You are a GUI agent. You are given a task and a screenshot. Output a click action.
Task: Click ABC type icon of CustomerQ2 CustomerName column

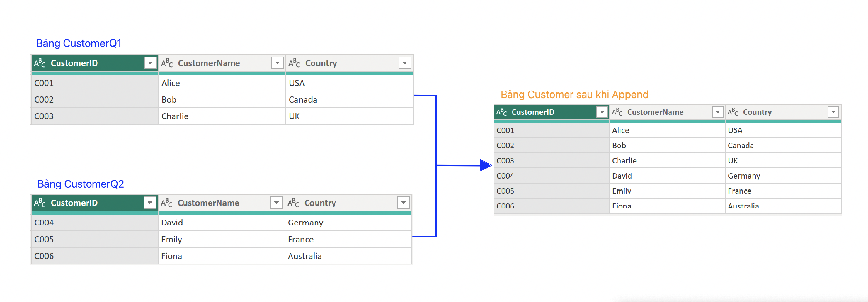(166, 203)
